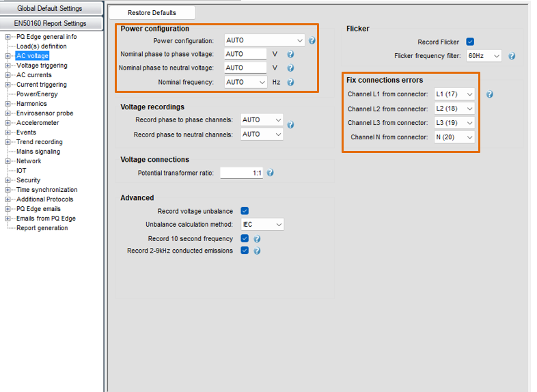Expand Voltage triggering tree node

[x=8, y=66]
